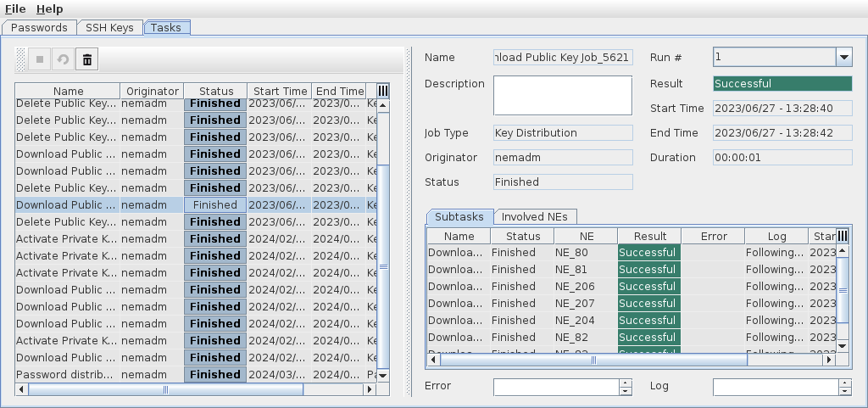Click the tasks table horizontal scrollbar thumb

click(165, 390)
